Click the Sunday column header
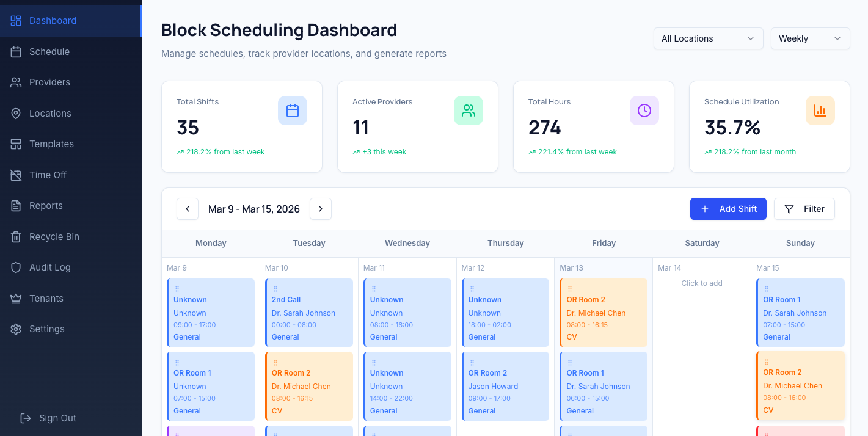 (800, 243)
